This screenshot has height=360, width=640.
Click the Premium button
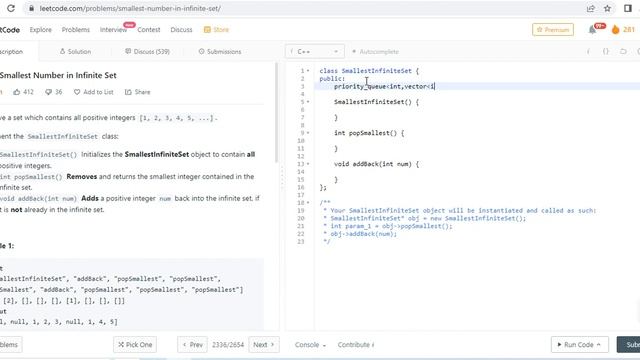tap(553, 30)
